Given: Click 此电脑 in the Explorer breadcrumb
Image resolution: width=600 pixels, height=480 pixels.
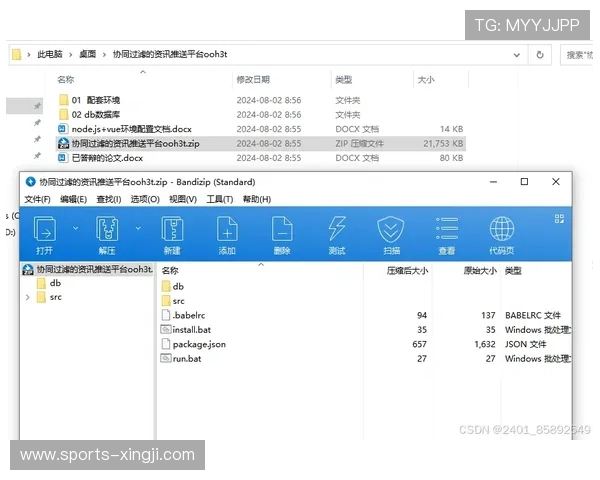Looking at the screenshot, I should (50, 54).
